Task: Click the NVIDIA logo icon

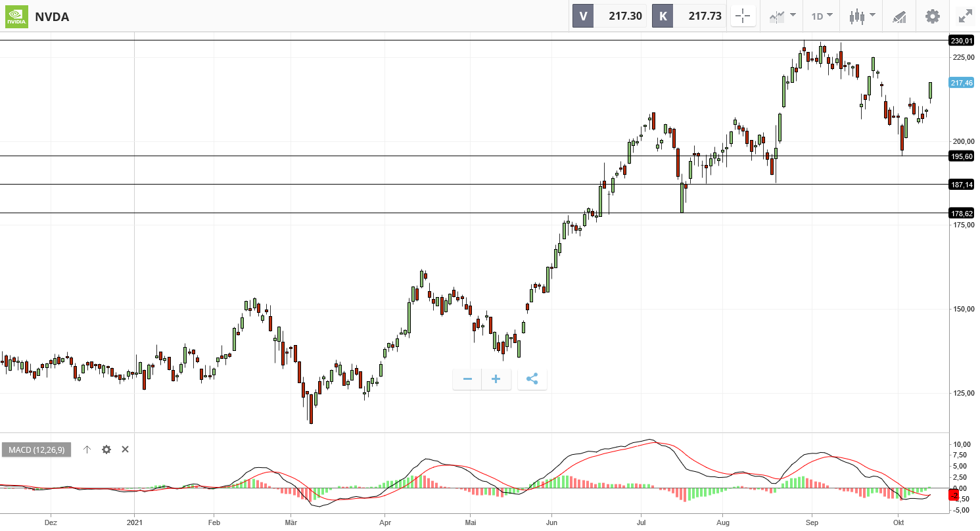Action: pyautogui.click(x=16, y=16)
